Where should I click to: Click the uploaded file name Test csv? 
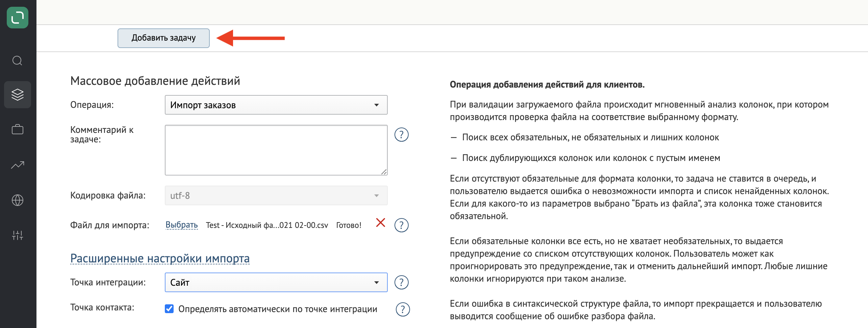click(x=267, y=225)
